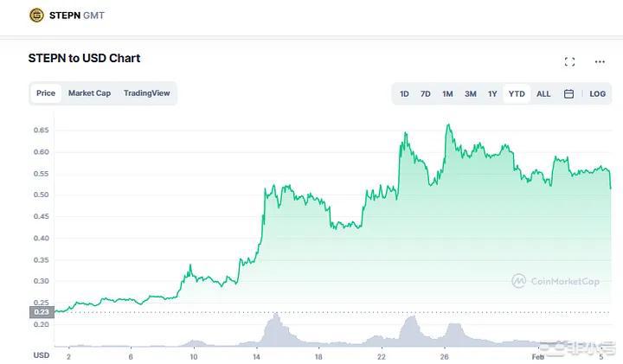Switch to the Market Cap tab

coord(89,93)
